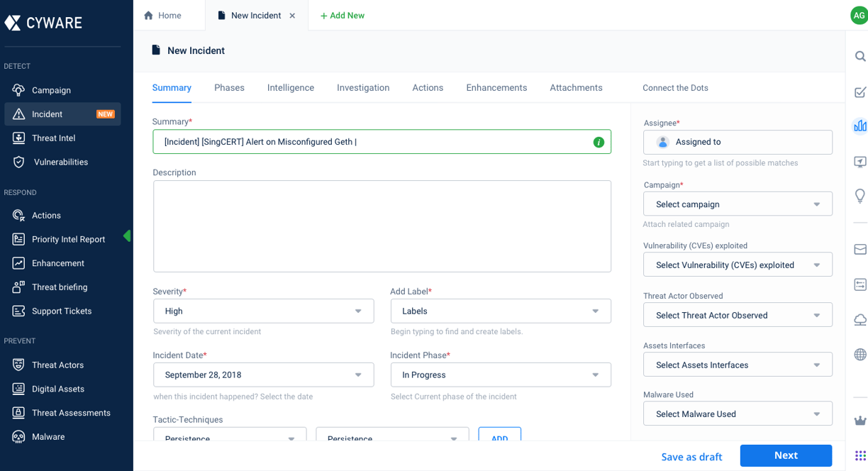
Task: Click the green info icon in Summary field
Action: 599,142
